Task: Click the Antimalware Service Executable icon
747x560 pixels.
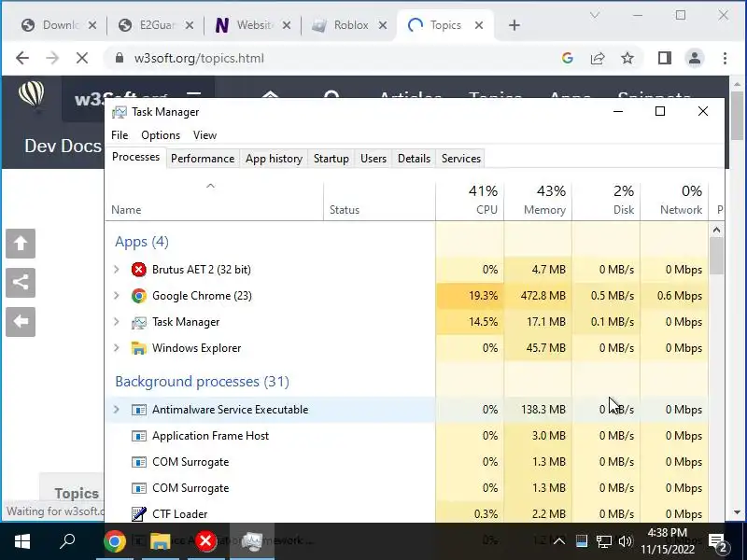Action: click(138, 410)
